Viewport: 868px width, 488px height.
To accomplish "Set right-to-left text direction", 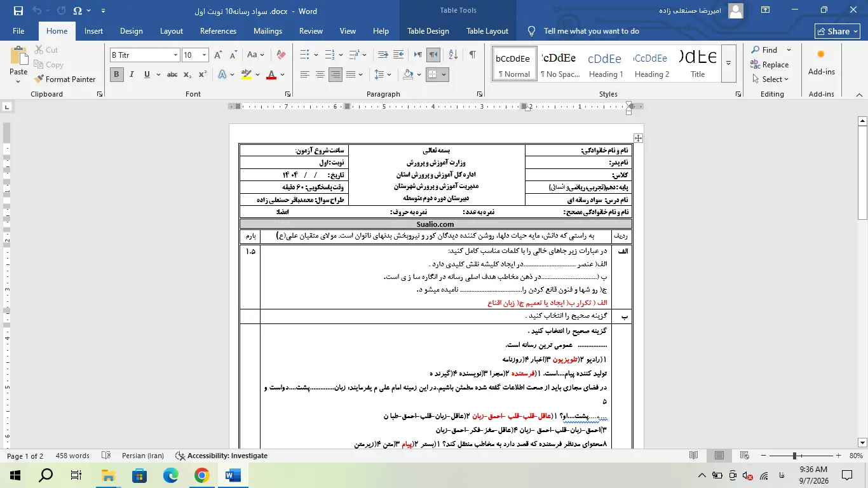I will click(x=433, y=55).
